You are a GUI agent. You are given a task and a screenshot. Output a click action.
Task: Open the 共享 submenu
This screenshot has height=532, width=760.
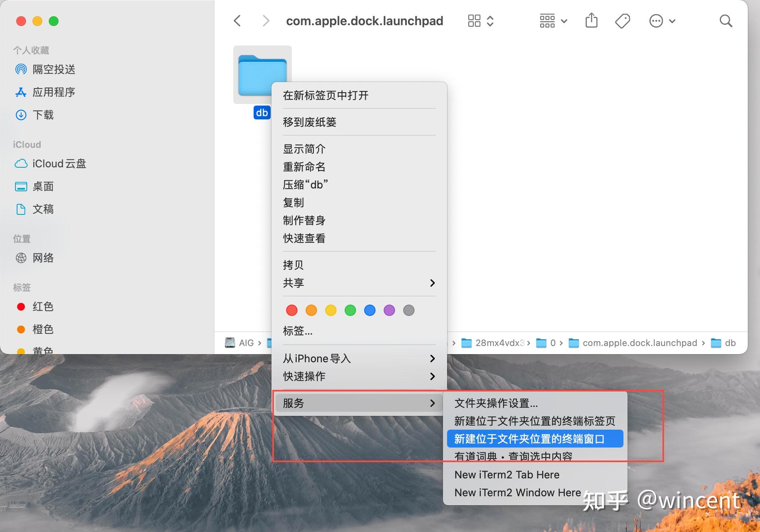(x=293, y=283)
